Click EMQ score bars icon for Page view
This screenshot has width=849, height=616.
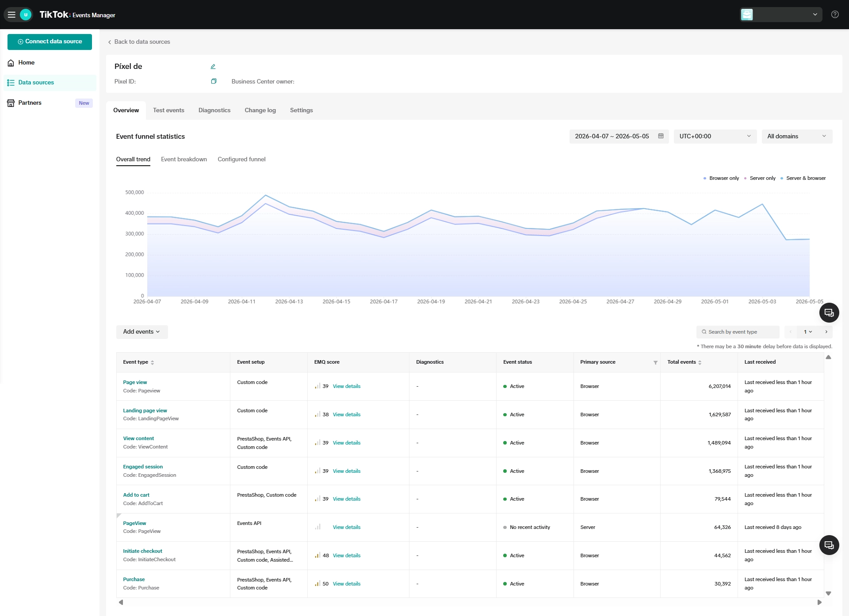pyautogui.click(x=317, y=386)
